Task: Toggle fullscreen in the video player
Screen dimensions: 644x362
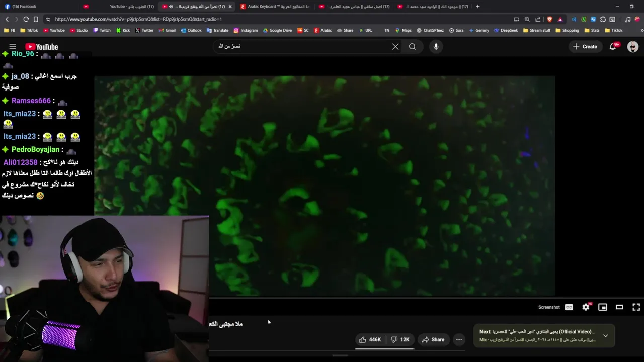Action: coord(636,307)
